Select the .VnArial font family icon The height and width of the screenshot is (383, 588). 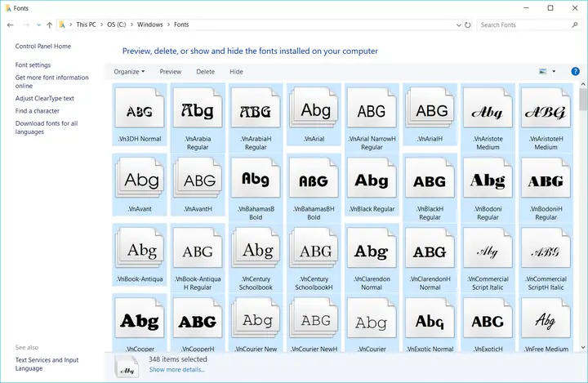click(x=314, y=108)
